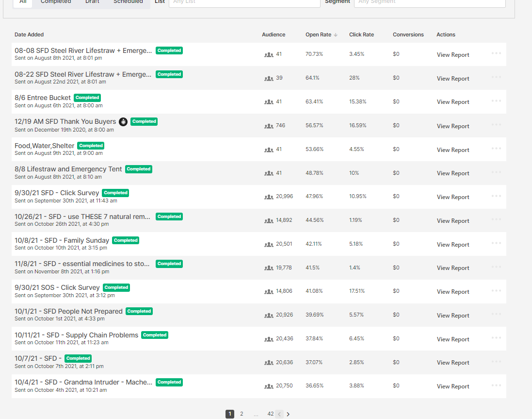
Task: Sort by Audience column header
Action: click(274, 34)
